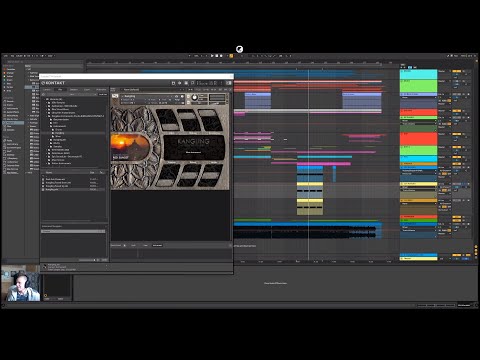Select the highlighted category in Studio One browser sidebar
Screen dimensions: 480x360
coord(13,123)
